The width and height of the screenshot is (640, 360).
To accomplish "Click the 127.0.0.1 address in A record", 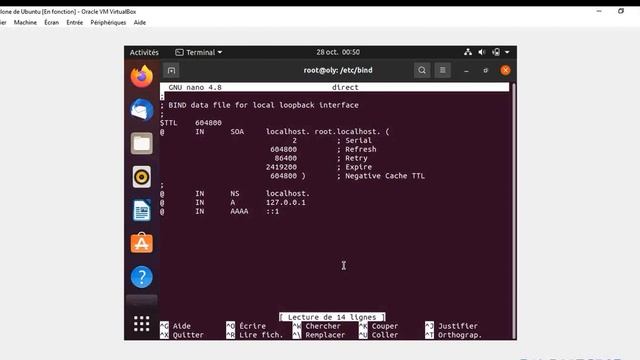I will pyautogui.click(x=286, y=202).
